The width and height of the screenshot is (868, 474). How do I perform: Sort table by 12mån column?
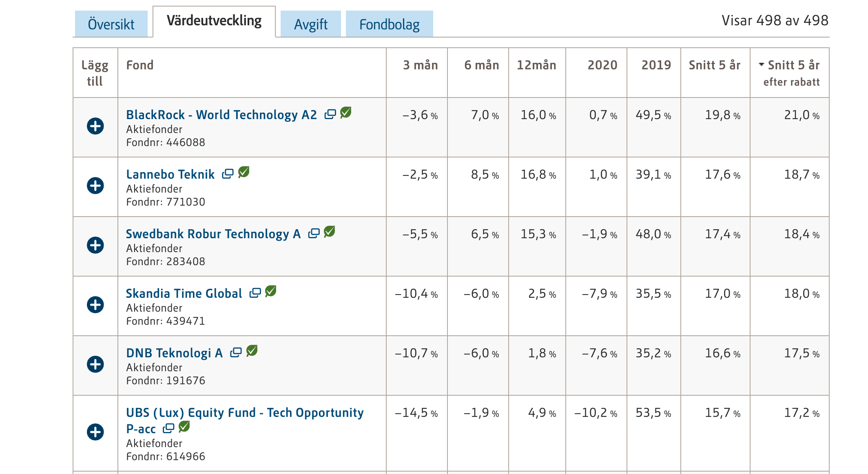pos(536,65)
